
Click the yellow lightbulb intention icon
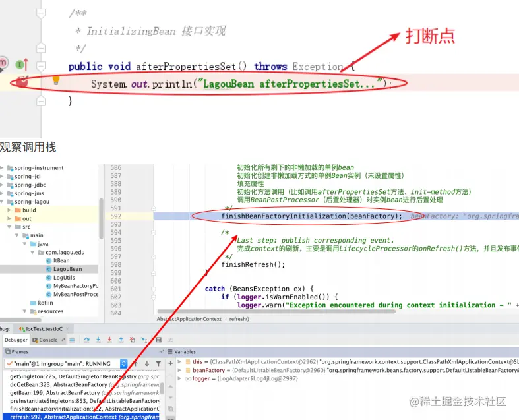pos(56,80)
